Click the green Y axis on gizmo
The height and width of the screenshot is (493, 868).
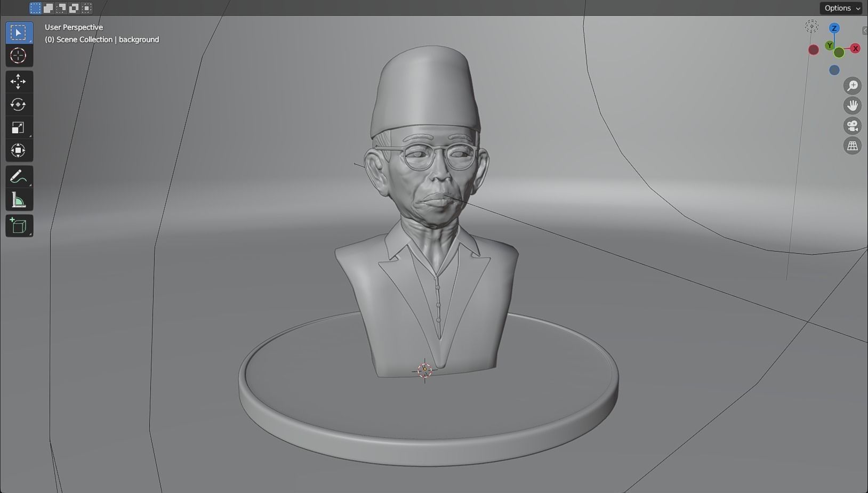point(830,46)
